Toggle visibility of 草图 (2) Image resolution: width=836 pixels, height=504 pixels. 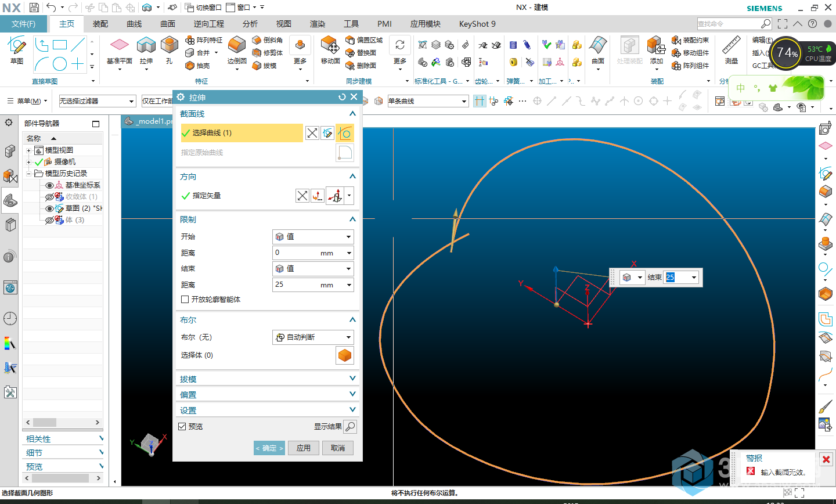pyautogui.click(x=49, y=208)
